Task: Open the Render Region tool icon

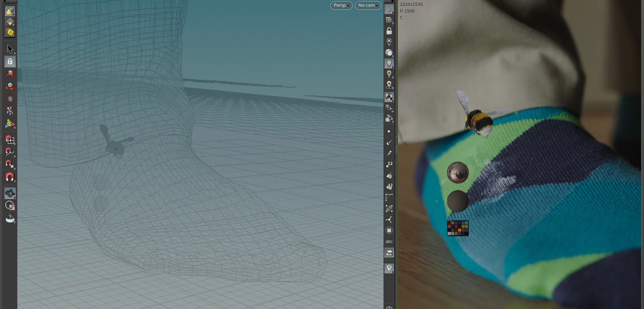Action: 10,218
